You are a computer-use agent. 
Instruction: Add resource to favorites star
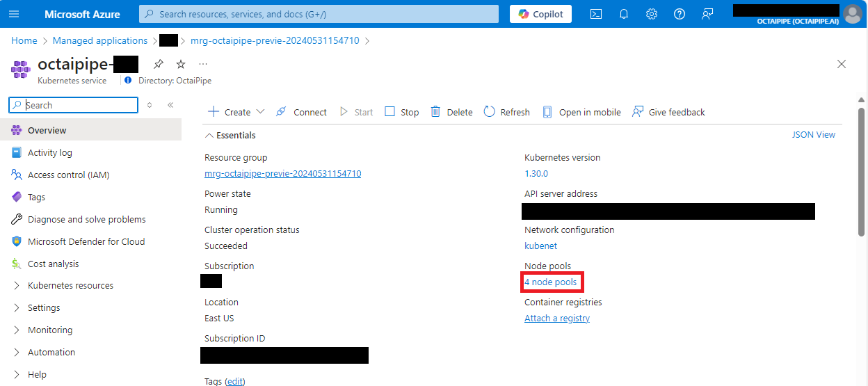(181, 64)
